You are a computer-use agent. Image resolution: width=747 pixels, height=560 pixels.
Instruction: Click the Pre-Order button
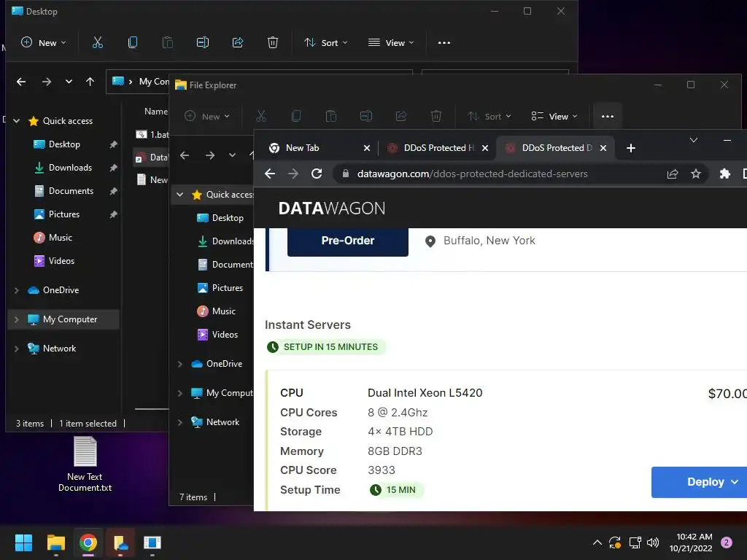348,241
